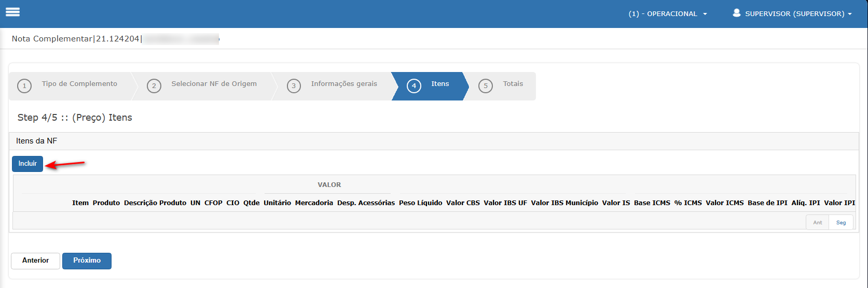Screen dimensions: 868x288
Task: Click the Incluir button
Action: [x=27, y=164]
